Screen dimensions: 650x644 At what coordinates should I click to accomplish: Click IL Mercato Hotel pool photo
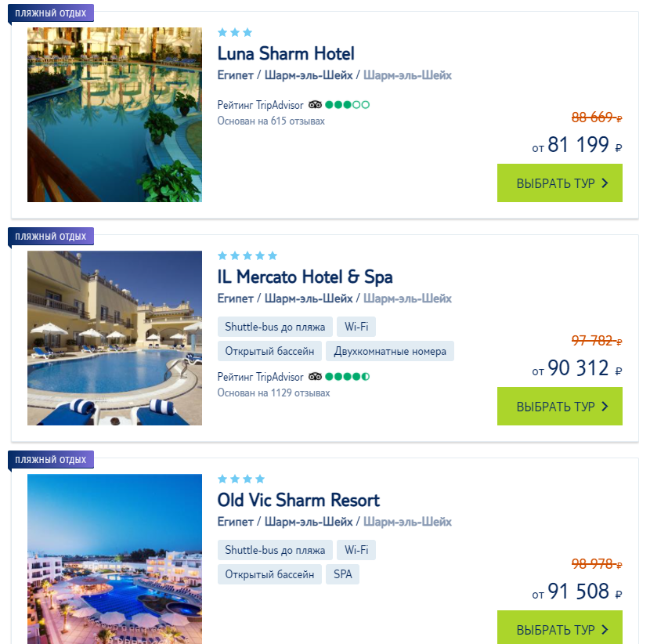point(114,338)
